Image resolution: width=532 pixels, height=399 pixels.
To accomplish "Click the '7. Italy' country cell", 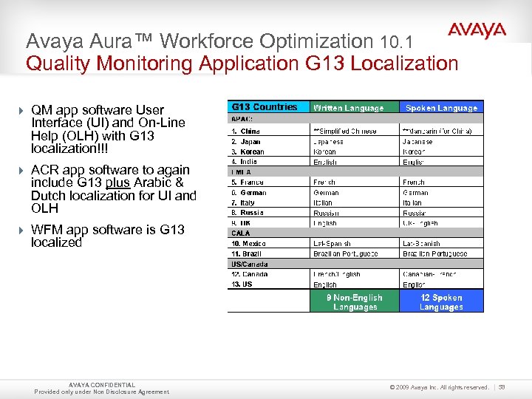I will coord(268,202).
